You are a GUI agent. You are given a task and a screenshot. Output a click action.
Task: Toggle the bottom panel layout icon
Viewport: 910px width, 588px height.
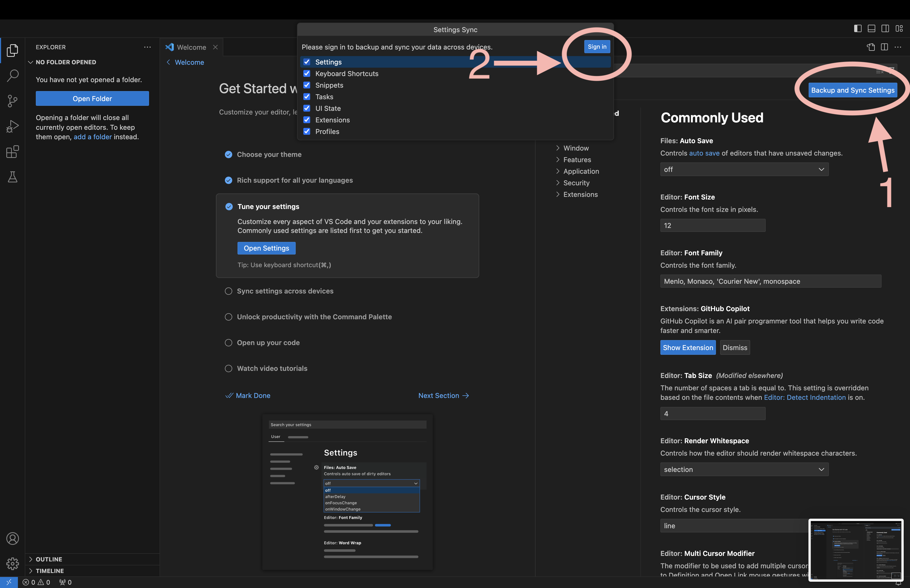coord(872,29)
